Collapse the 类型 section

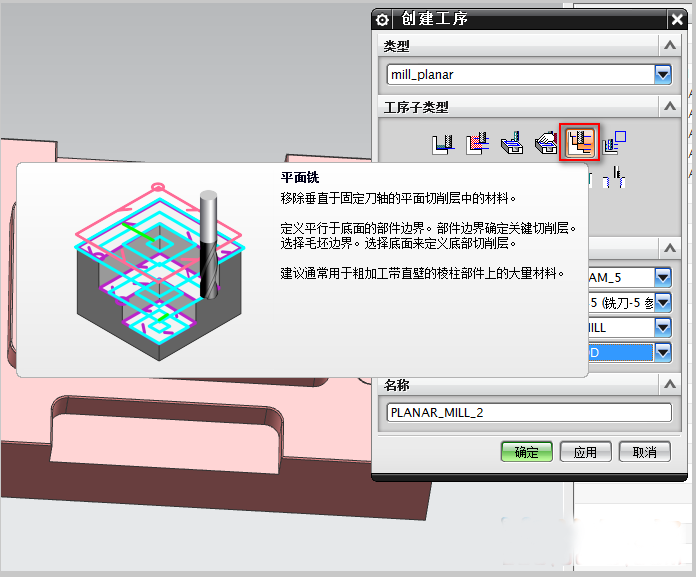(667, 46)
